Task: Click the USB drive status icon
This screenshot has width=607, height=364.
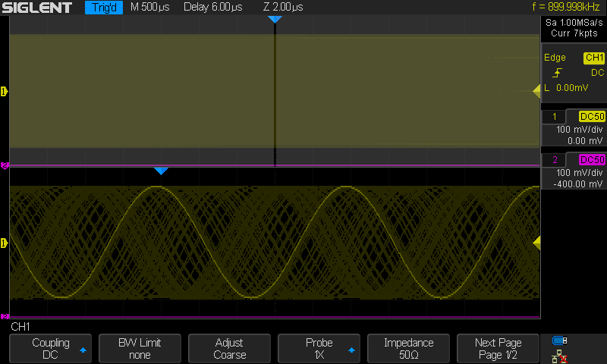Action: [x=561, y=340]
